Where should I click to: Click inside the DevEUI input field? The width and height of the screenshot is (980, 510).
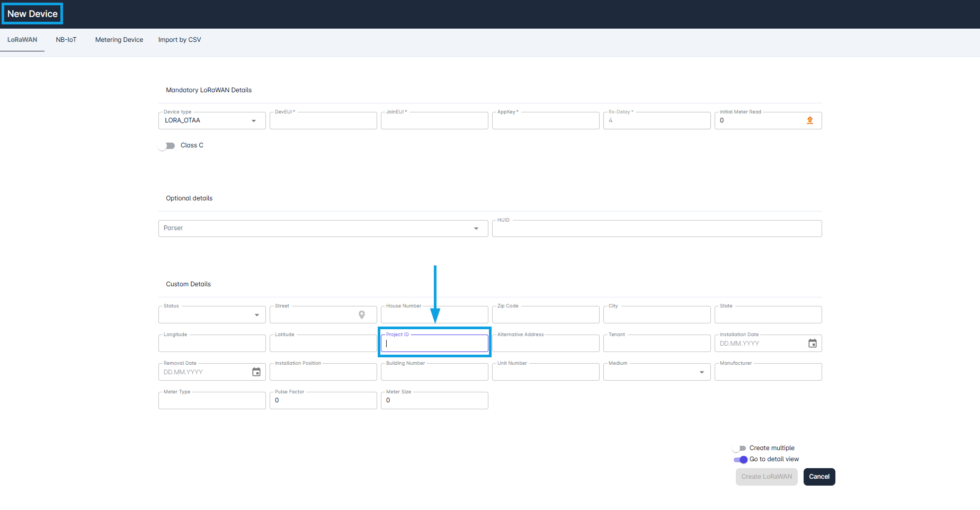coord(323,120)
